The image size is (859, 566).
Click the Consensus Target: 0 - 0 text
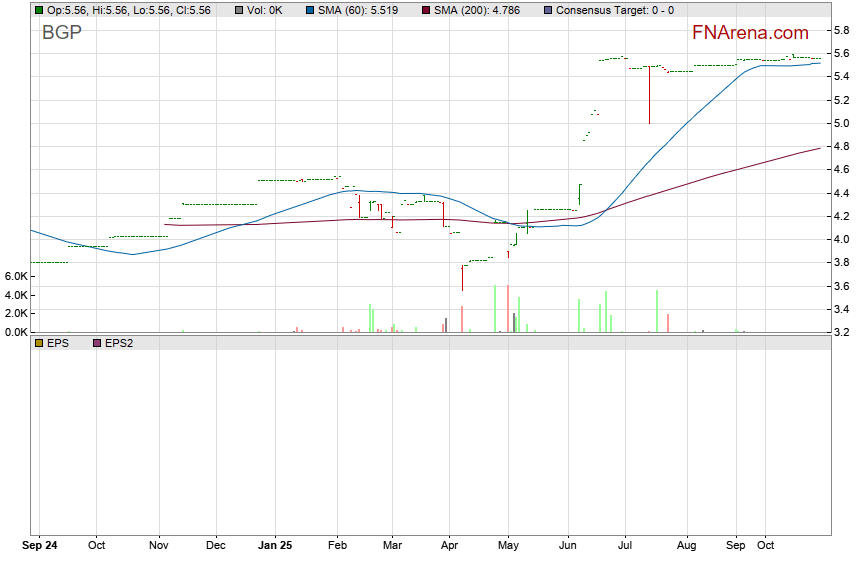[614, 10]
